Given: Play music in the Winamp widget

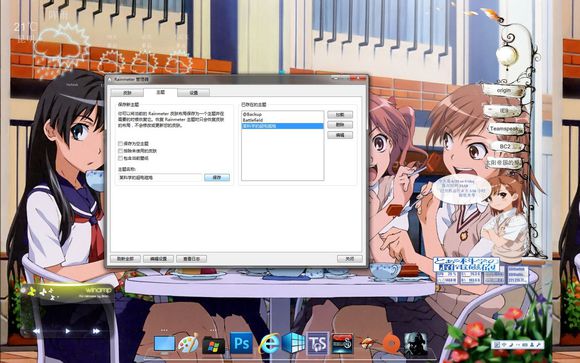Looking at the screenshot, I should click(67, 331).
